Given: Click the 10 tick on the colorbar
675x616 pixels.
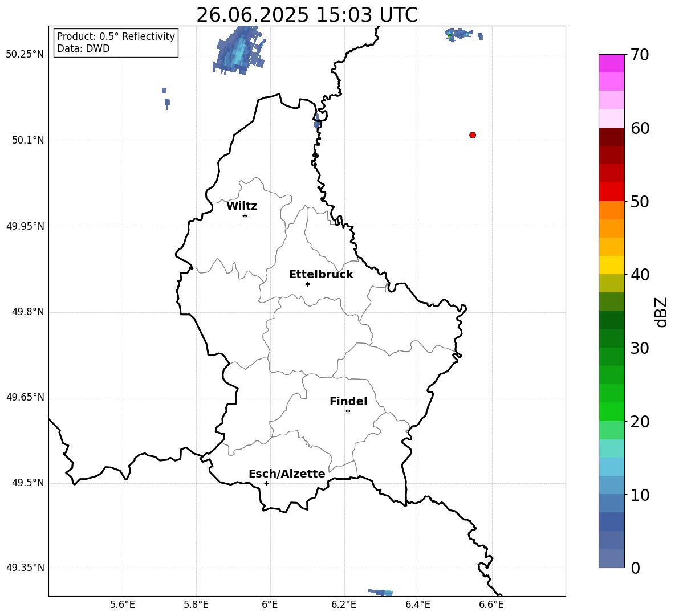Looking at the screenshot, I should coord(640,495).
